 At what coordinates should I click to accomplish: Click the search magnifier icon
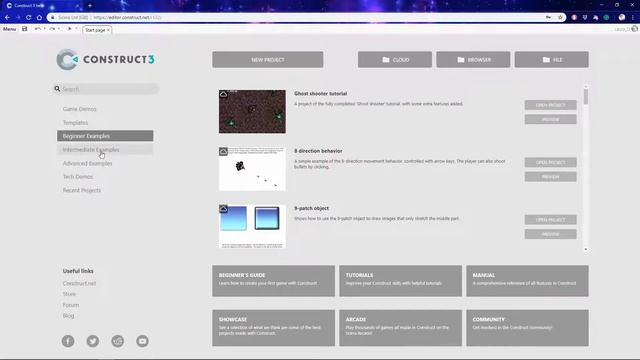point(57,89)
